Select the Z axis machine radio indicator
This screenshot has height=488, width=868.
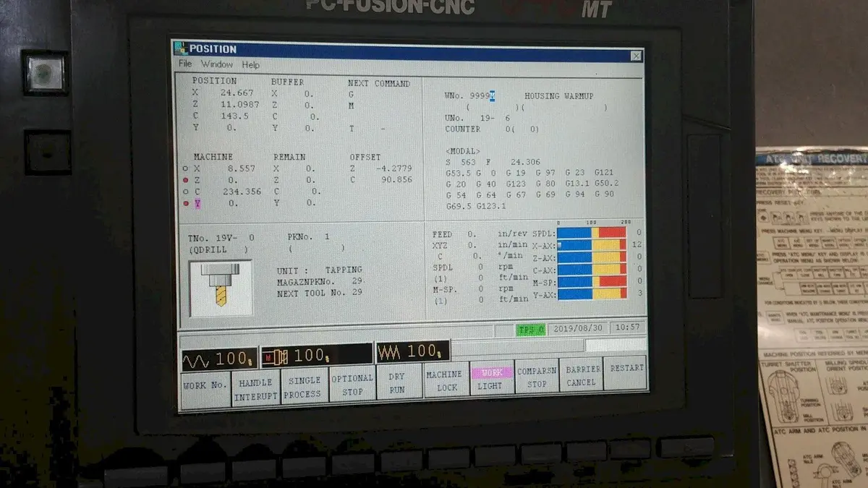(x=186, y=180)
